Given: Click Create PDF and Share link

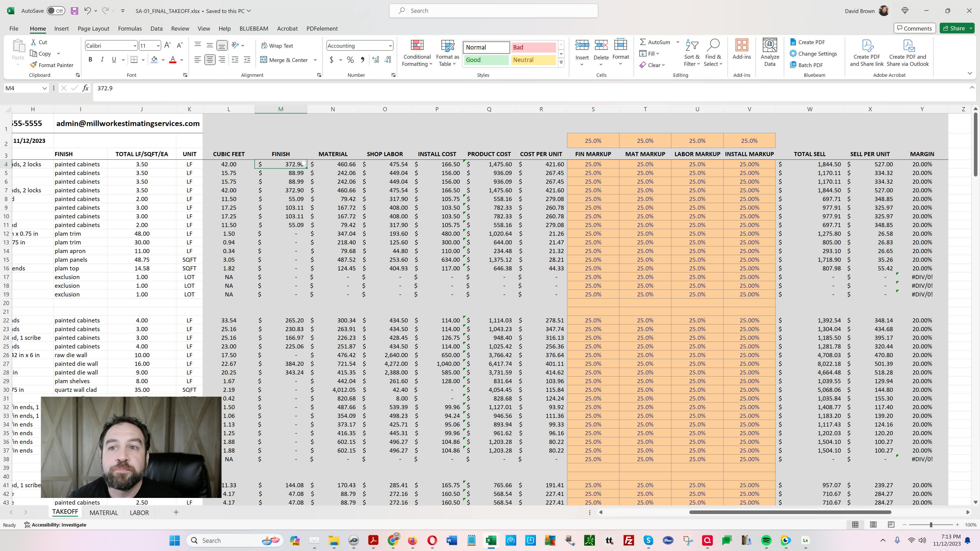Looking at the screenshot, I should pos(867,53).
